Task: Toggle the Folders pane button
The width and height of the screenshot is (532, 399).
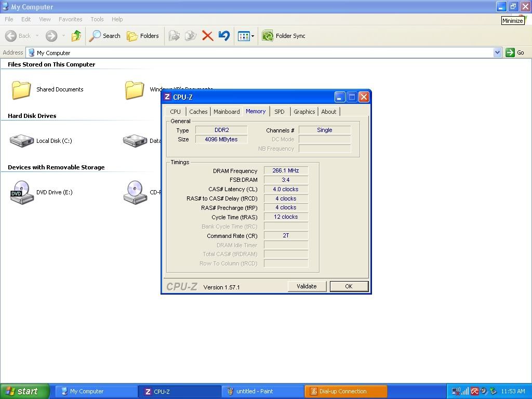Action: pos(142,36)
